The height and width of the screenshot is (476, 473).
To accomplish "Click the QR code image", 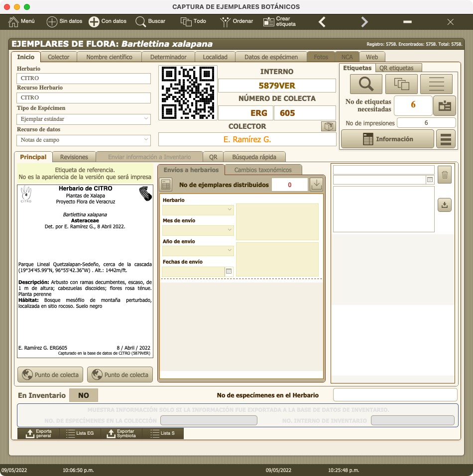I will coord(188,93).
